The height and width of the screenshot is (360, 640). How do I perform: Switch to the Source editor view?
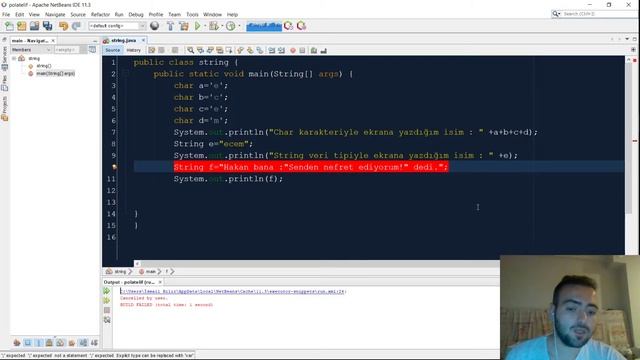coord(112,50)
